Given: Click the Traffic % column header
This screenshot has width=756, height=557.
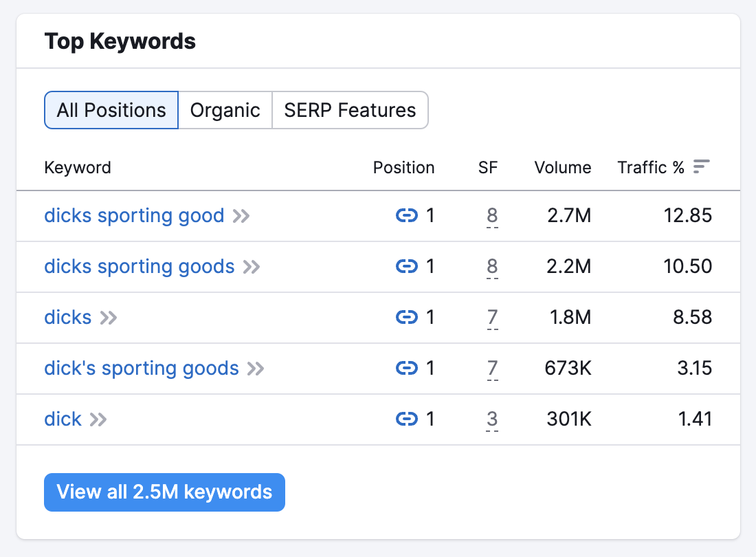Looking at the screenshot, I should click(x=651, y=167).
